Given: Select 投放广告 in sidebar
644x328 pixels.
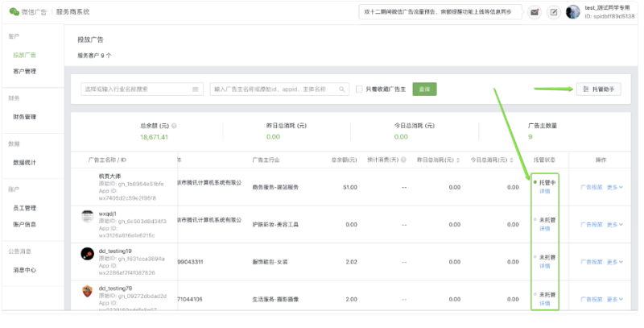Looking at the screenshot, I should click(25, 55).
